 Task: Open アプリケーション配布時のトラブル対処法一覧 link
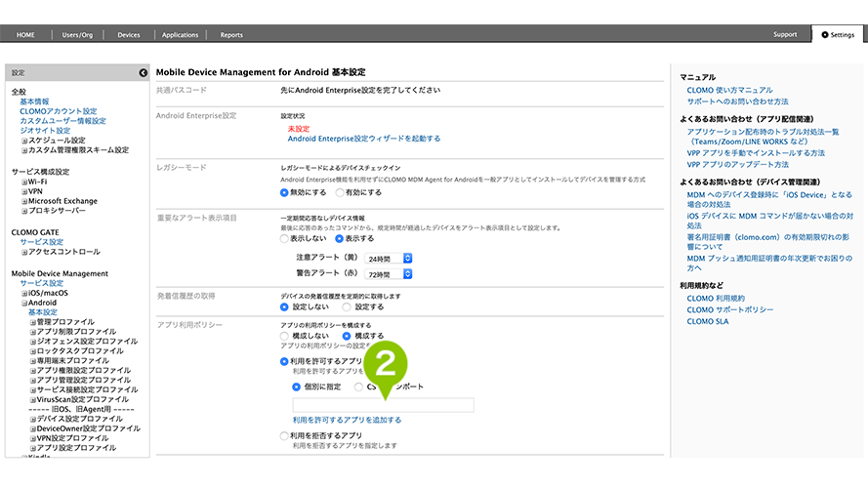(763, 137)
